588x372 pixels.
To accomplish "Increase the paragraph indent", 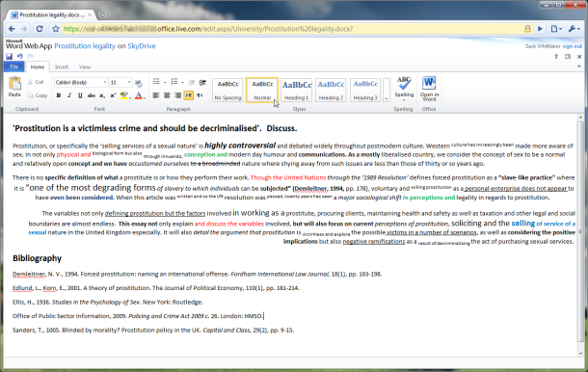I will pyautogui.click(x=202, y=83).
